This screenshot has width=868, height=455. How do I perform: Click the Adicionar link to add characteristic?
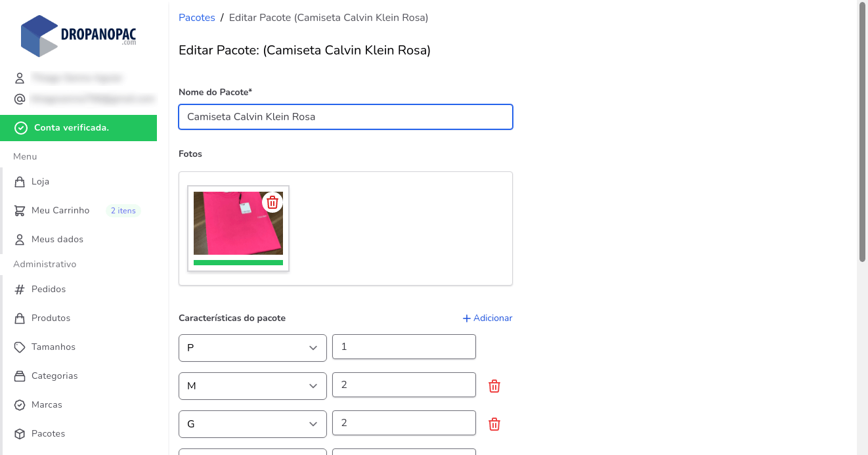(x=487, y=318)
